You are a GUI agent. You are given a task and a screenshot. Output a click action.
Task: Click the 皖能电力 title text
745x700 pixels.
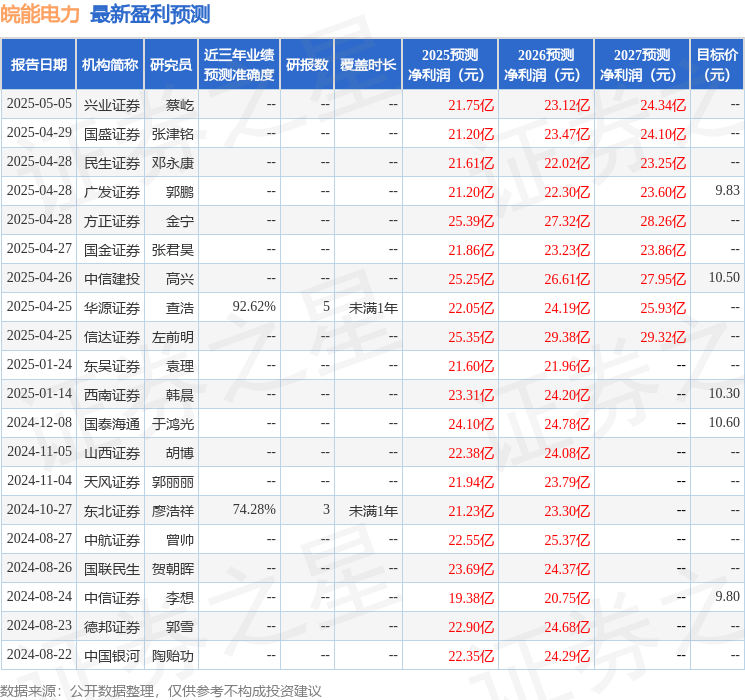tap(40, 14)
